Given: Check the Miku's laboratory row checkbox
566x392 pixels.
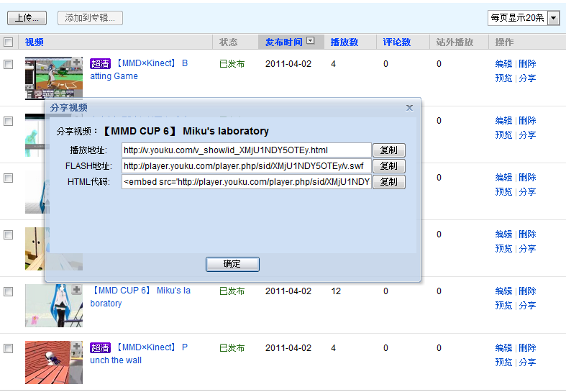Looking at the screenshot, I should click(x=8, y=291).
